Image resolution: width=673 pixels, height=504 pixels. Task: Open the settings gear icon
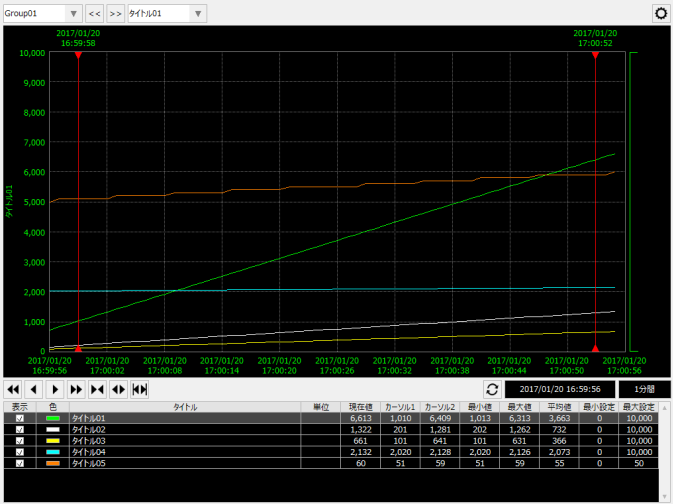(660, 14)
